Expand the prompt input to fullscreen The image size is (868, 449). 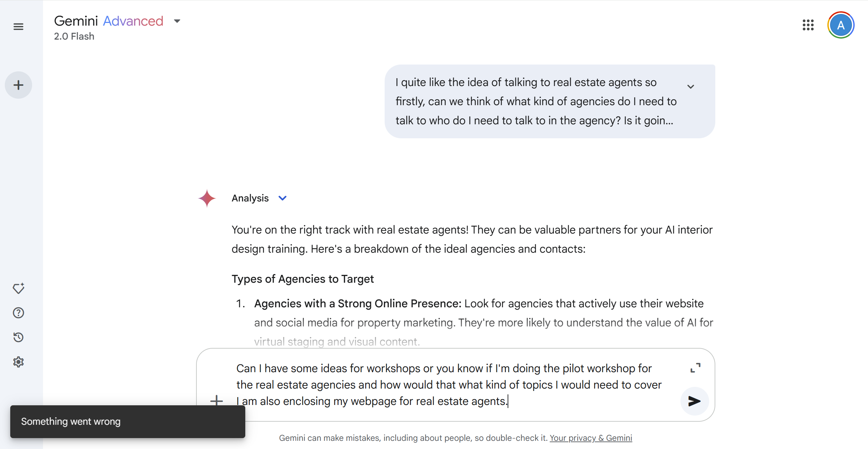pos(695,368)
